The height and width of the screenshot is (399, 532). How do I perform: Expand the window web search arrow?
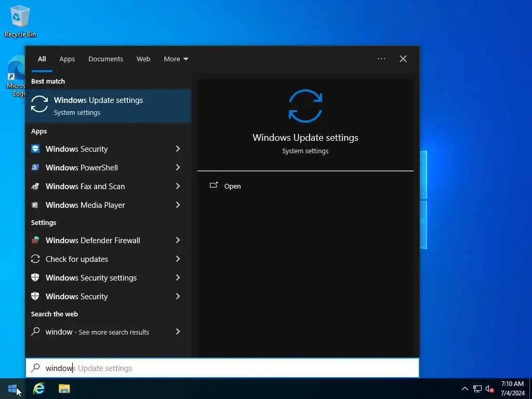(178, 331)
